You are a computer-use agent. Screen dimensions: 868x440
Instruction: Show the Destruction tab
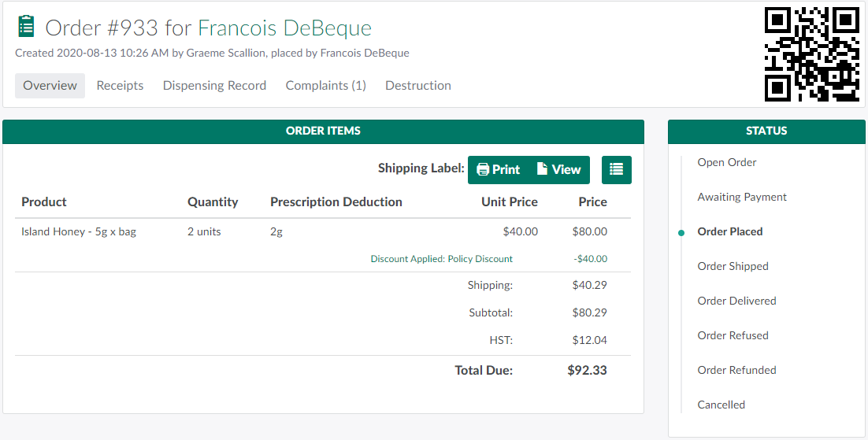[x=417, y=86]
